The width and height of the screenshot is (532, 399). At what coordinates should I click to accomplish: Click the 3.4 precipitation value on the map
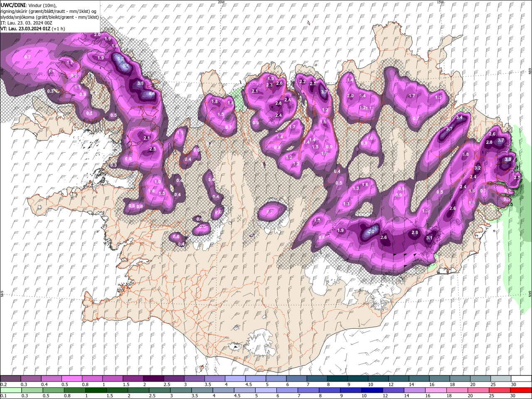[459, 118]
